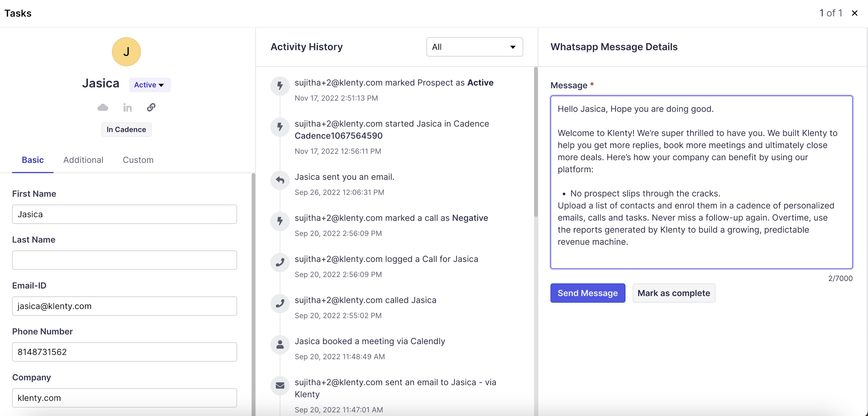Expand the Activity History All filter
868x416 pixels.
tap(474, 47)
